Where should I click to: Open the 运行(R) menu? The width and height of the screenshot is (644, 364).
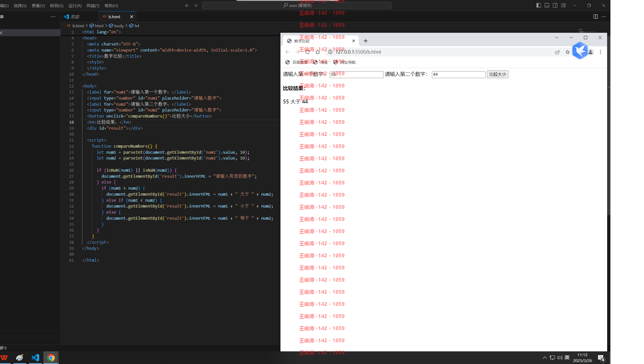tap(75, 6)
